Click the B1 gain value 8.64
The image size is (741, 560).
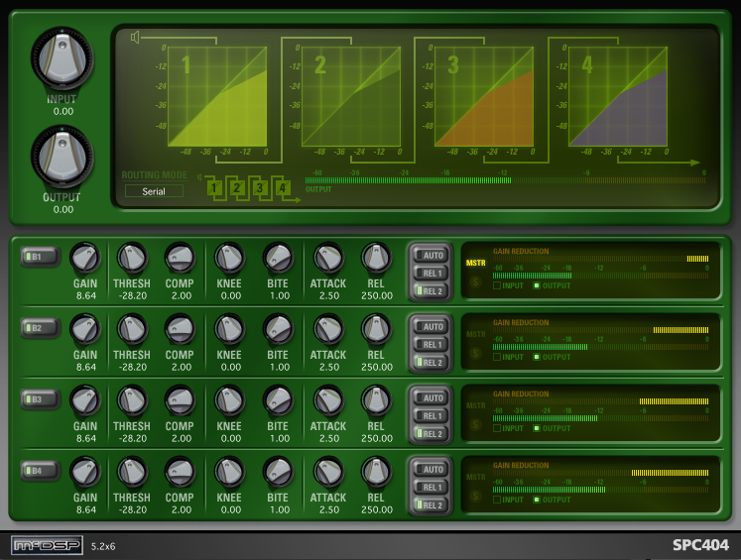(86, 296)
